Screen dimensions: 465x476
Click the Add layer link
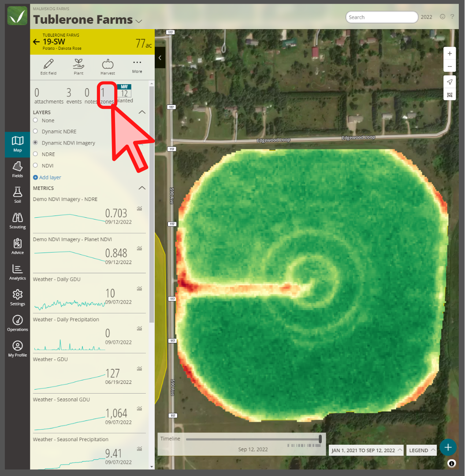[x=47, y=177]
